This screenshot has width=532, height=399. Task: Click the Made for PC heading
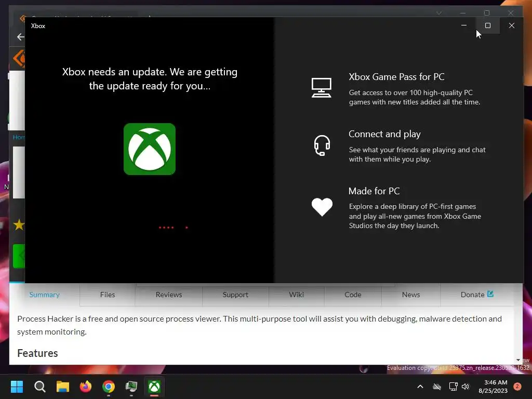[374, 191]
